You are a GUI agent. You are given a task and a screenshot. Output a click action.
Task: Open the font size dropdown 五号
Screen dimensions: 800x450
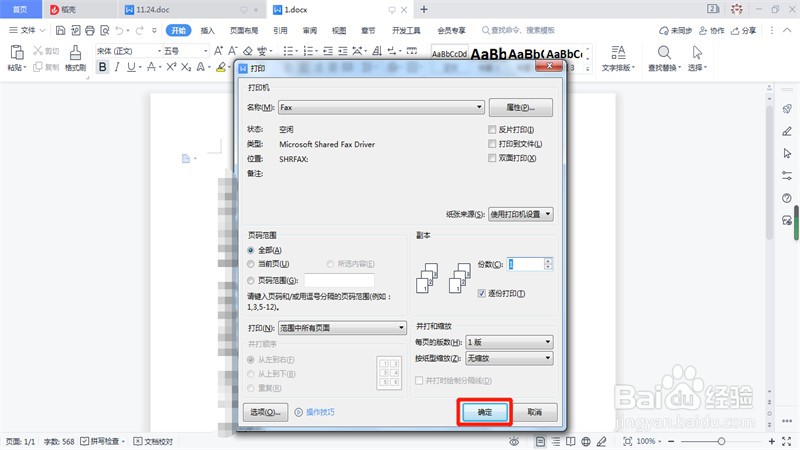coord(186,51)
